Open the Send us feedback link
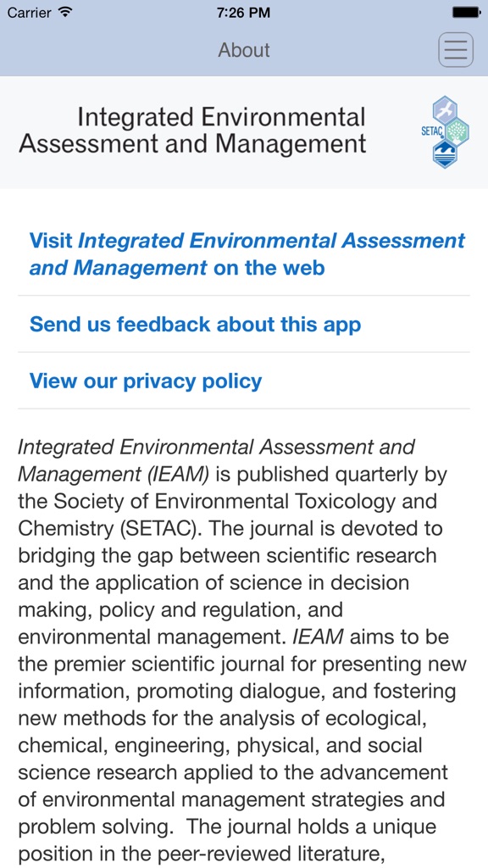 tap(194, 324)
